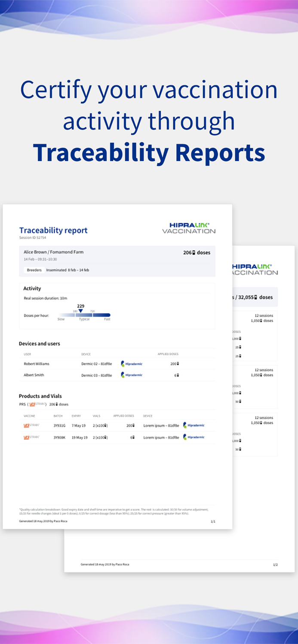The image size is (298, 644).
Task: Click 'Alice Brown / Fomamond Farm'
Action: [x=54, y=252]
